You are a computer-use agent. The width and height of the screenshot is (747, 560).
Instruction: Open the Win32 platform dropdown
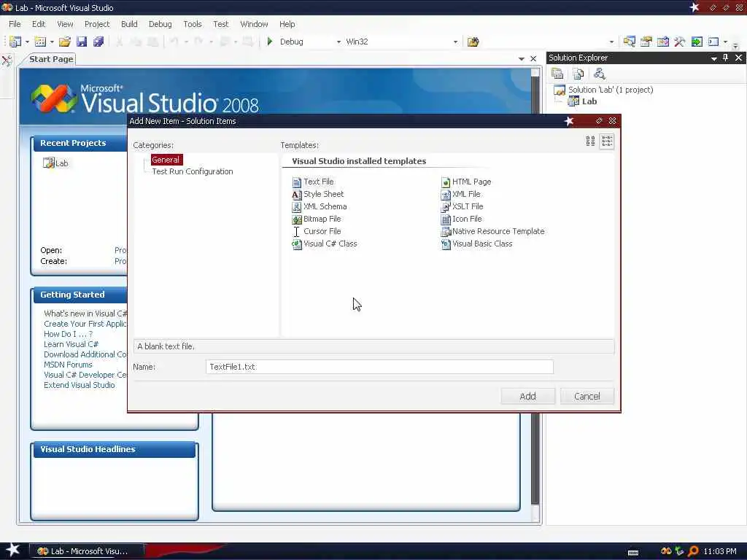(x=455, y=42)
